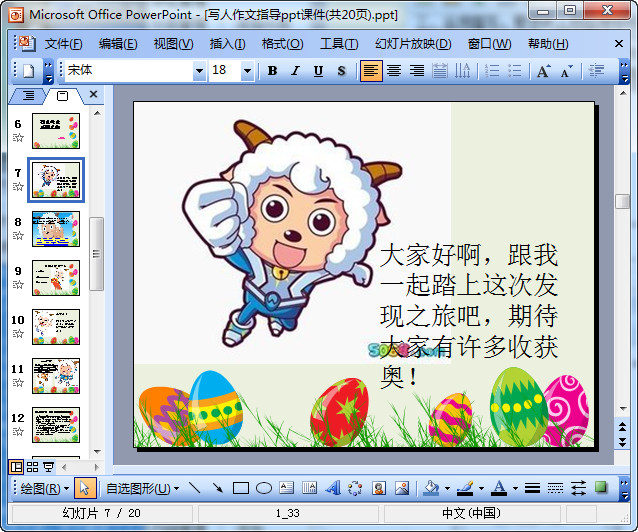The image size is (638, 532).
Task: Switch to the Slides thumbnail tab
Action: pyautogui.click(x=62, y=96)
